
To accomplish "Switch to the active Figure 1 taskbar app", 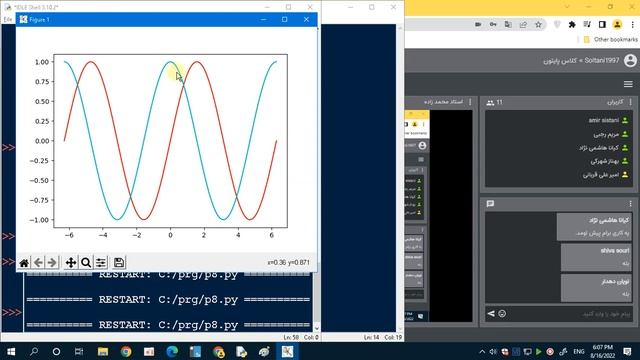I will pos(287,351).
